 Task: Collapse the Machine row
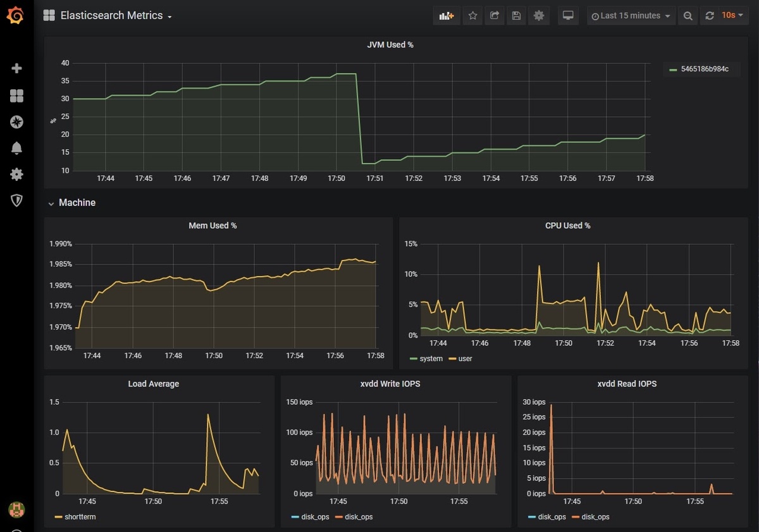(x=51, y=203)
